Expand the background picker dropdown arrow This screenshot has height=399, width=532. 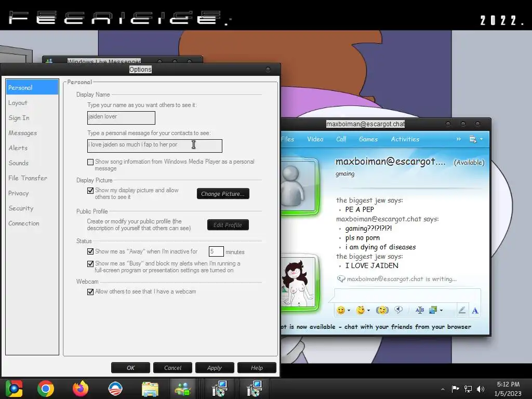pos(441,311)
